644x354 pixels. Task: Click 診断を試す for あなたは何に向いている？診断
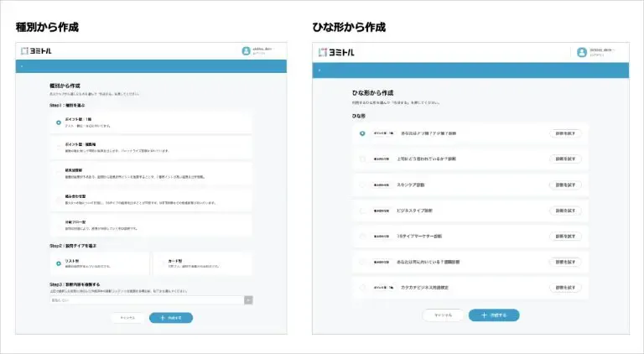[565, 262]
